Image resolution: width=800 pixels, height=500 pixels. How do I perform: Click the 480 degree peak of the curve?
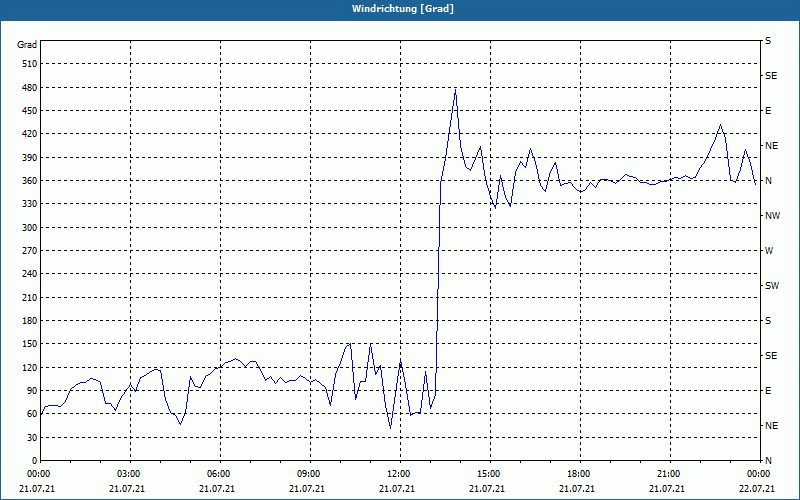456,90
